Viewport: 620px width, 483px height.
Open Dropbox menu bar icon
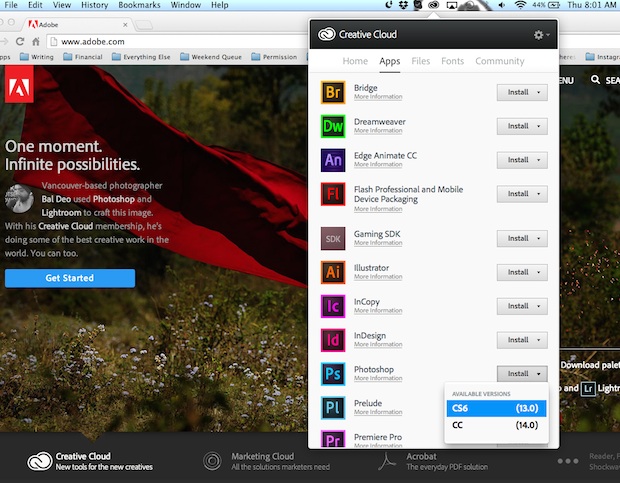pyautogui.click(x=403, y=5)
